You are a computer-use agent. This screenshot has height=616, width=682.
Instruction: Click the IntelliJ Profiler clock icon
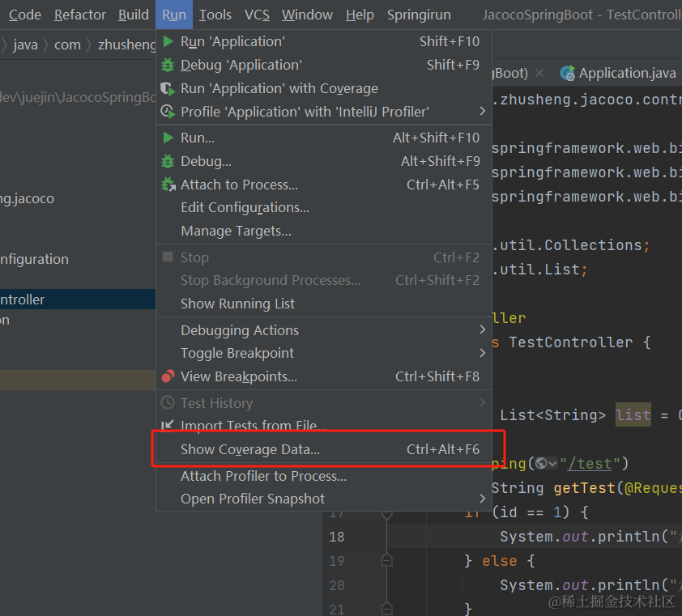(168, 112)
